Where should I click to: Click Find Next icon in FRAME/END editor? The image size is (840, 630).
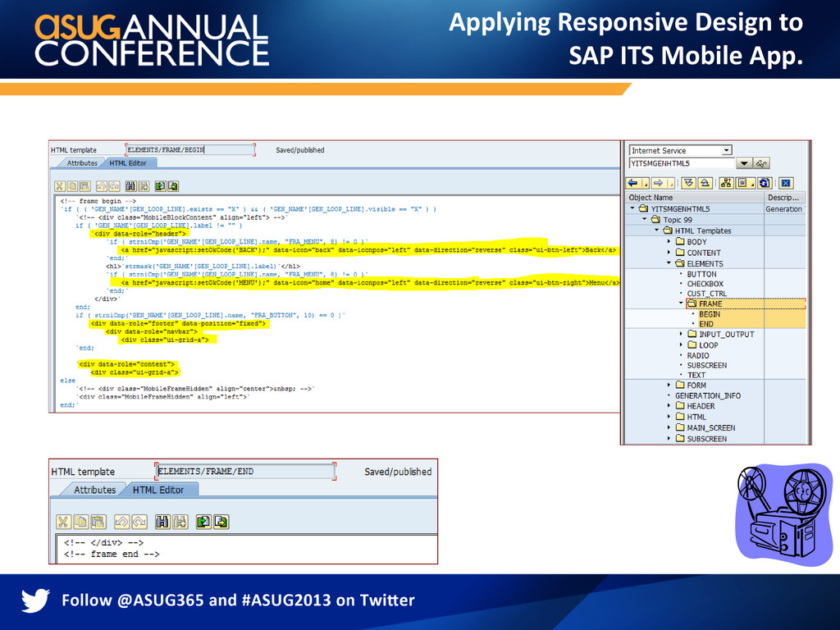pyautogui.click(x=180, y=521)
